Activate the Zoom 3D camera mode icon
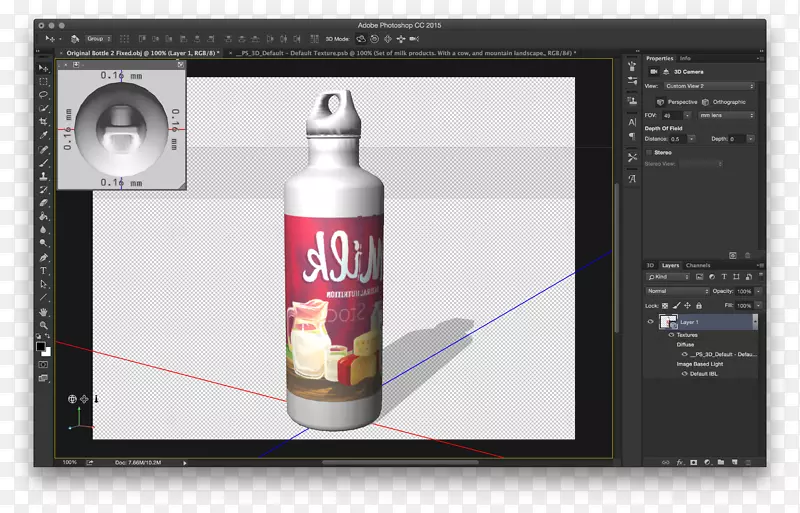Image resolution: width=800 pixels, height=513 pixels. click(414, 39)
